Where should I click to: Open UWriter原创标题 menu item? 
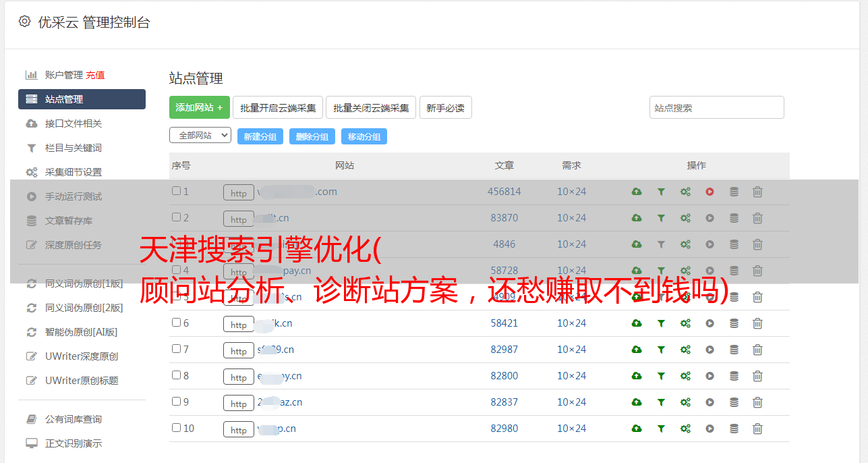pos(82,381)
